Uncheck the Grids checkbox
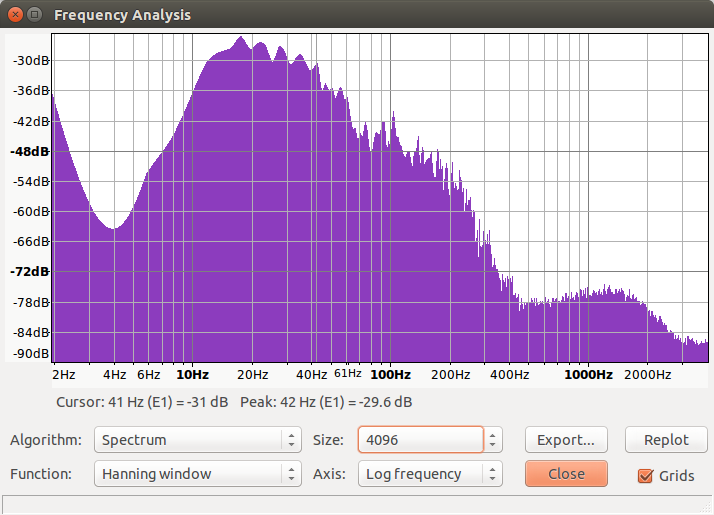The height and width of the screenshot is (515, 714). (645, 476)
